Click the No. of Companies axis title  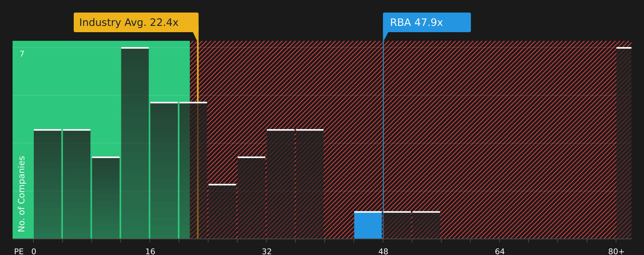click(x=22, y=194)
